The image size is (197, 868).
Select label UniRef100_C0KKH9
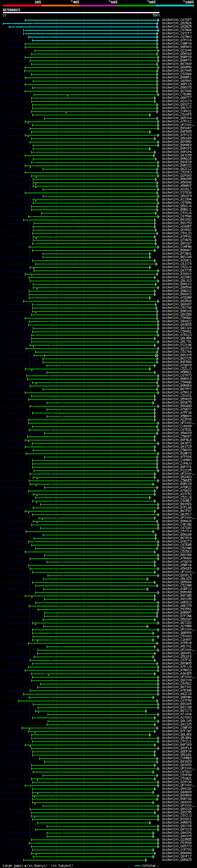[177, 426]
